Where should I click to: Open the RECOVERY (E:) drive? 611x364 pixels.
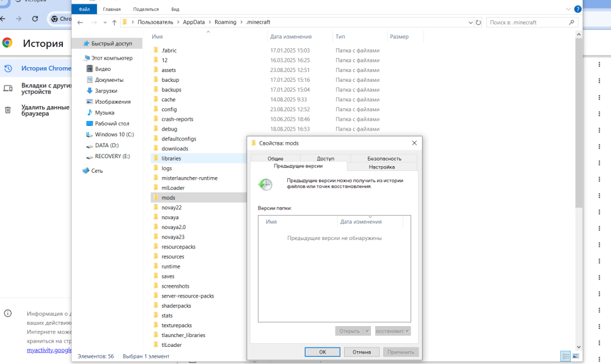point(108,156)
